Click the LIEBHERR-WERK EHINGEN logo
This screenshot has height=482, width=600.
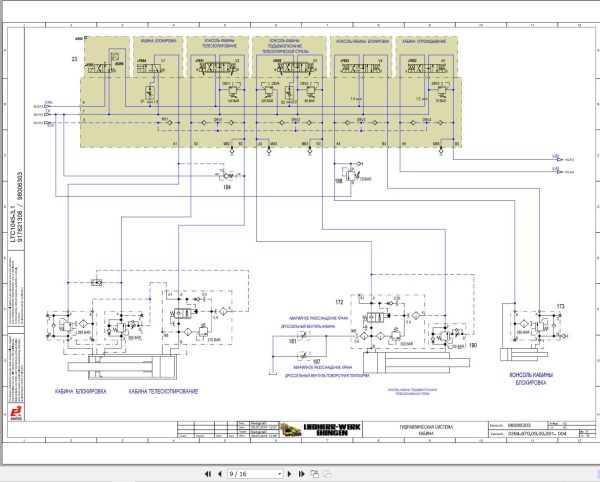pyautogui.click(x=321, y=430)
